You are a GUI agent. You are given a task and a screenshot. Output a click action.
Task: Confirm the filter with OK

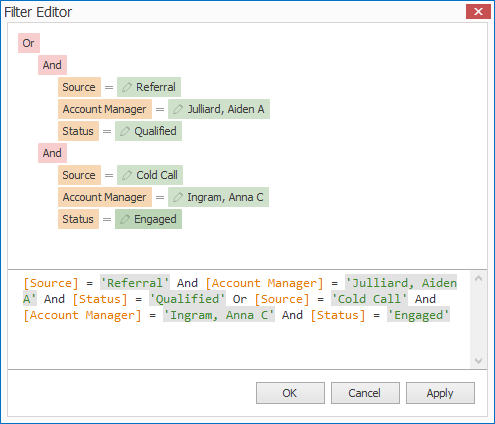coord(290,393)
